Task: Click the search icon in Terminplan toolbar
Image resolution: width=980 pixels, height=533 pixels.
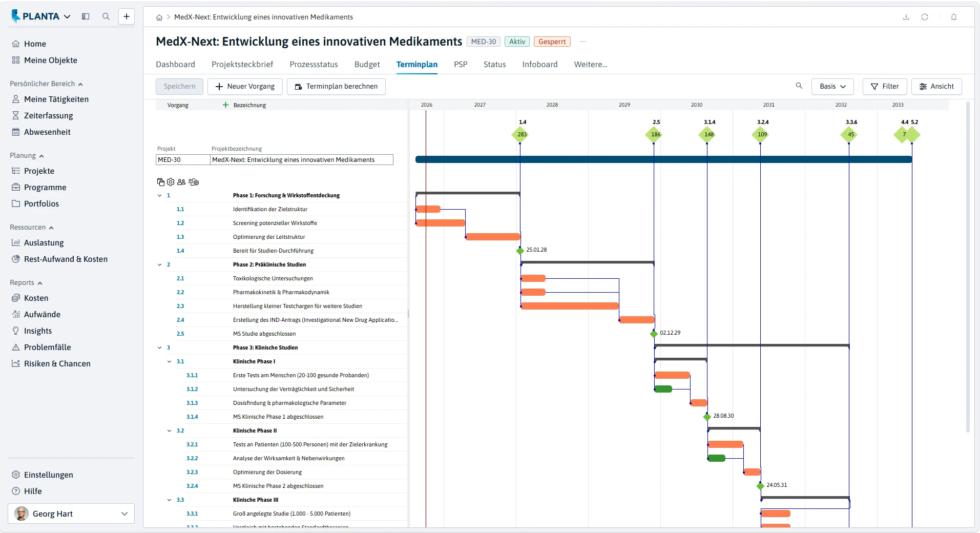Action: (799, 86)
